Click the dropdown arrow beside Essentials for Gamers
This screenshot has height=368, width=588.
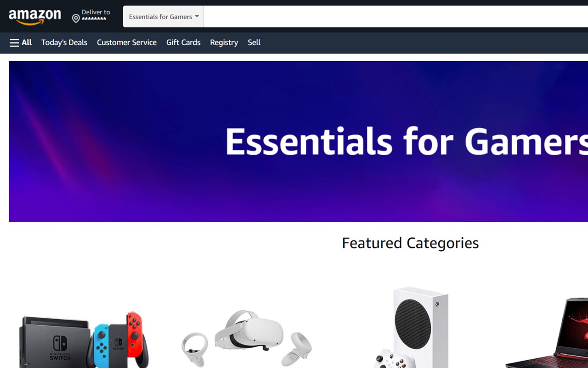pyautogui.click(x=197, y=17)
